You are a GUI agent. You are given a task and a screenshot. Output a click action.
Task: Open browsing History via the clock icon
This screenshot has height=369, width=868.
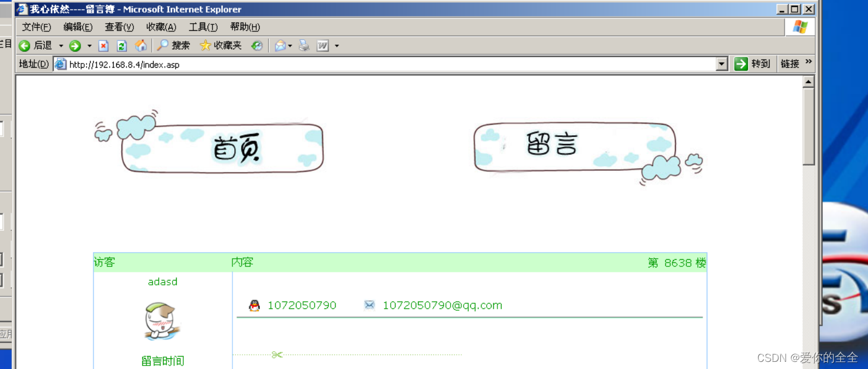pyautogui.click(x=256, y=46)
